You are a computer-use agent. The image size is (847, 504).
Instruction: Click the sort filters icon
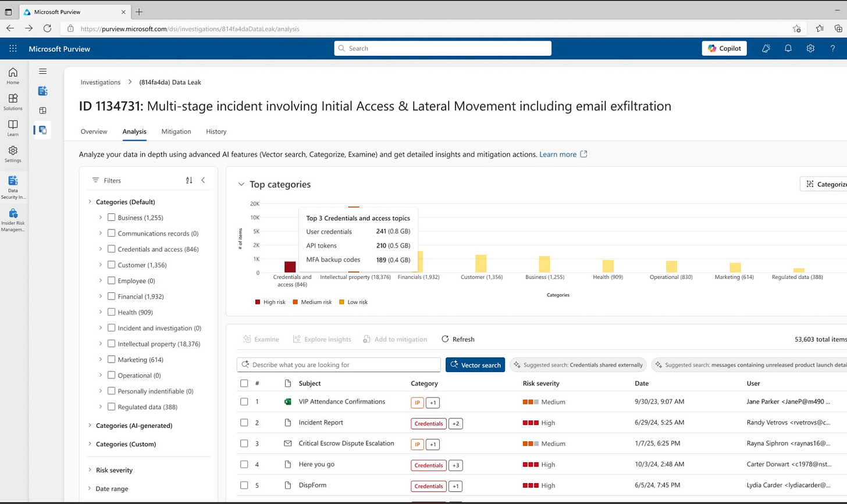[189, 180]
